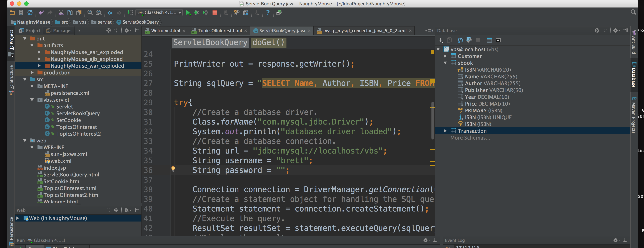Image resolution: width=644 pixels, height=248 pixels.
Task: Click the lightbulb intention icon on line 36
Action: coord(173,169)
